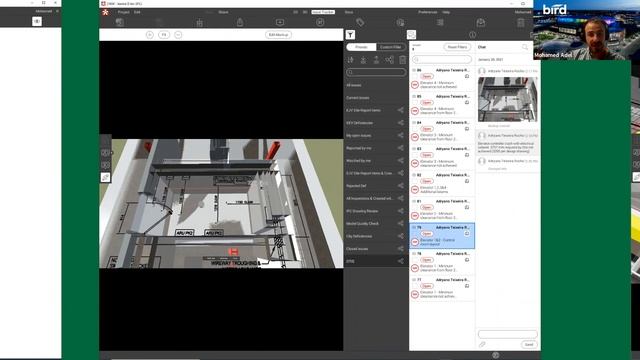Click comment icon on issue 86
640x360 pixels.
(x=467, y=76)
